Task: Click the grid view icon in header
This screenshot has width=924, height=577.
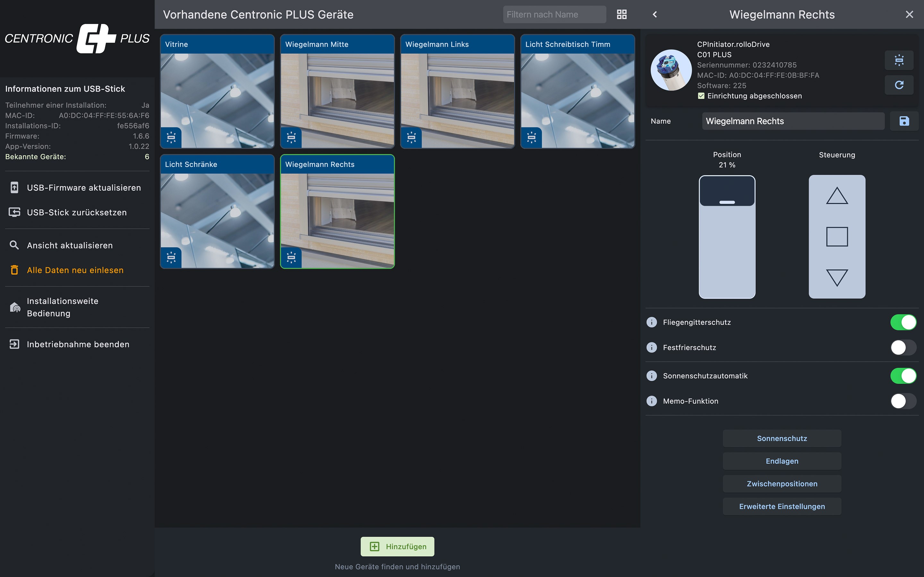Action: [621, 14]
